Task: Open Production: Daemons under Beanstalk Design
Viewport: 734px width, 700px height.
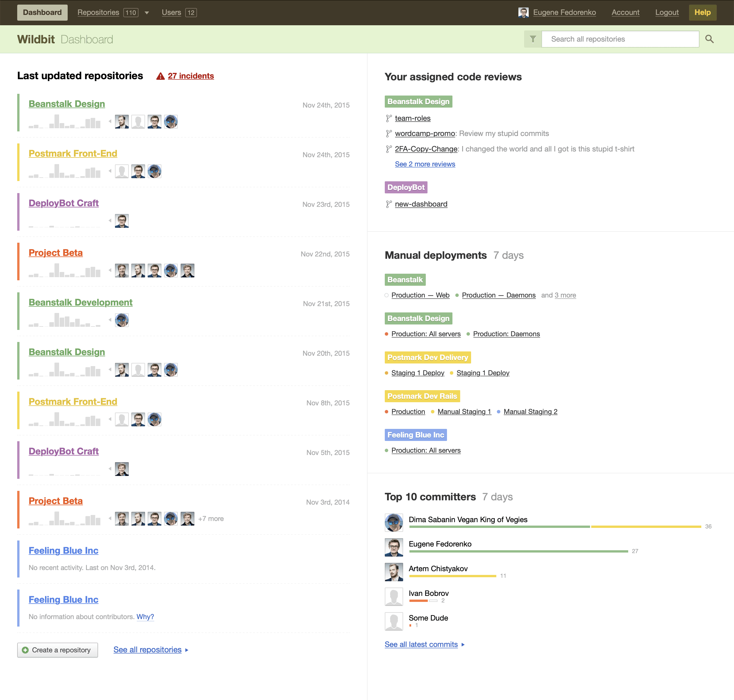Action: click(506, 334)
